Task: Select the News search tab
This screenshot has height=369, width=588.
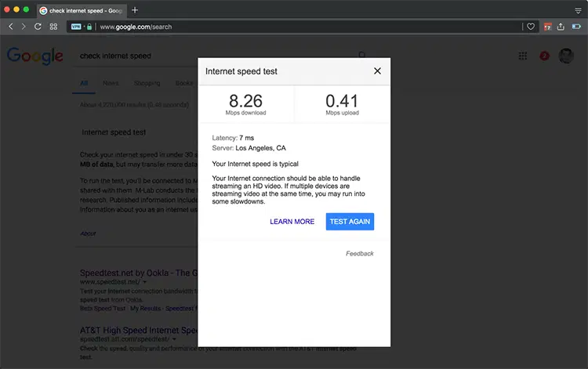Action: click(111, 83)
